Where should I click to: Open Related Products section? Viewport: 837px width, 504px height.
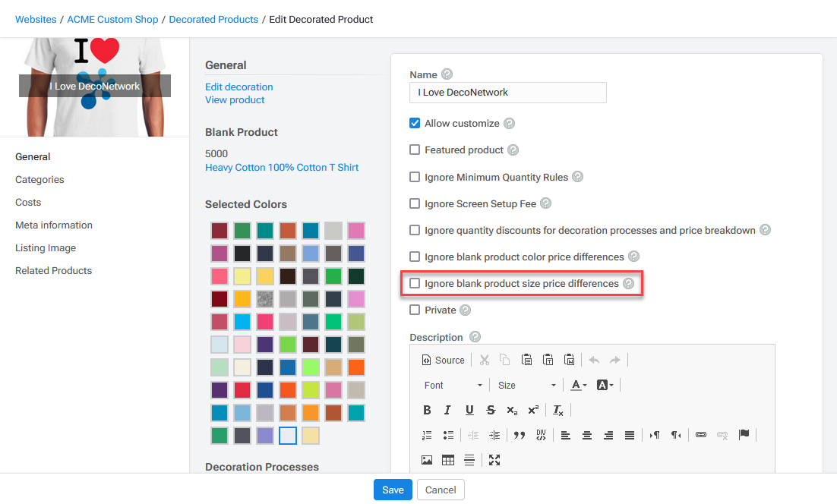[53, 271]
